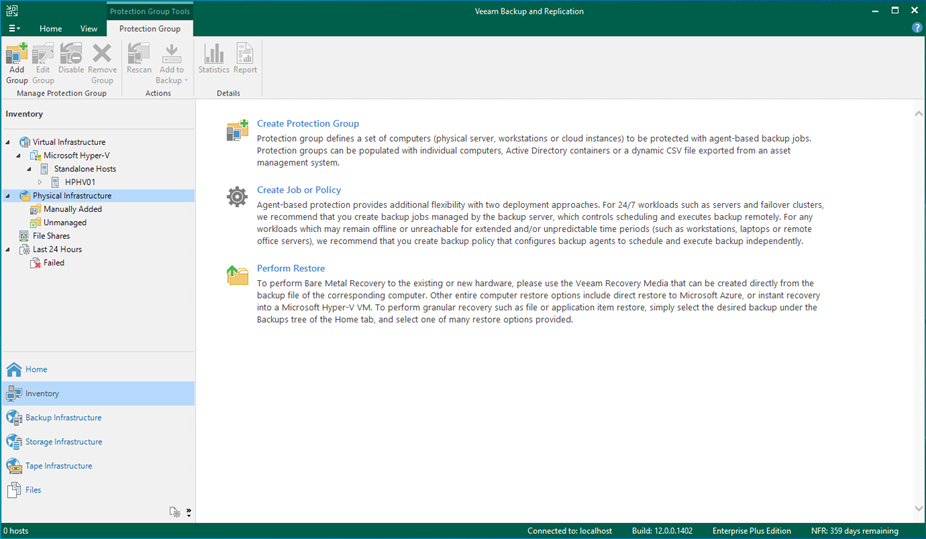Click the Files navigation icon

(14, 490)
